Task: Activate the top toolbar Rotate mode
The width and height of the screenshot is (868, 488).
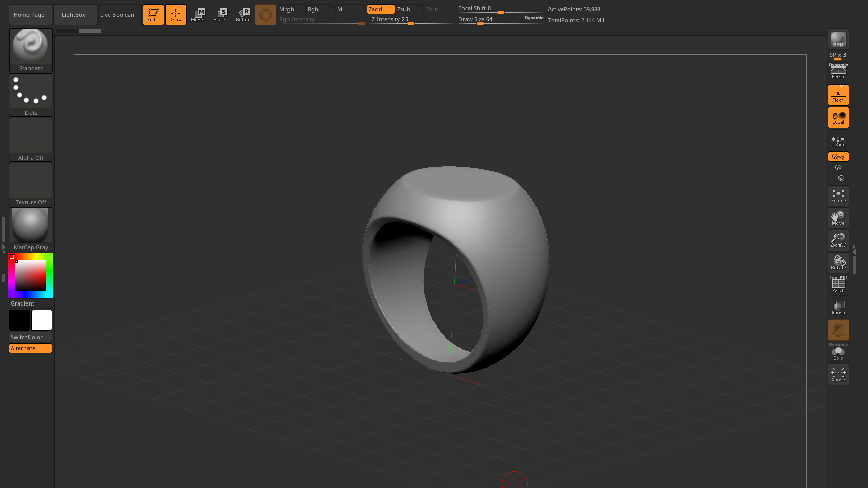Action: tap(243, 15)
